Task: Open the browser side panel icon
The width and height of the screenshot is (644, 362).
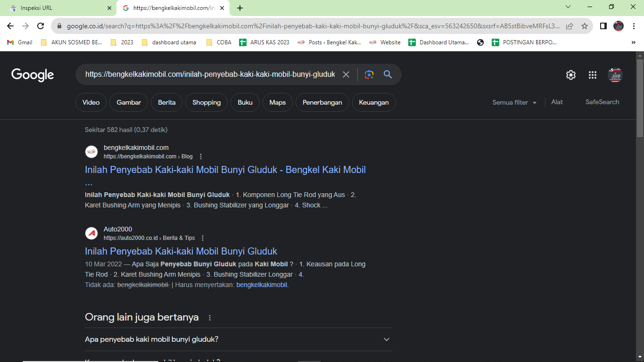Action: pos(603,26)
